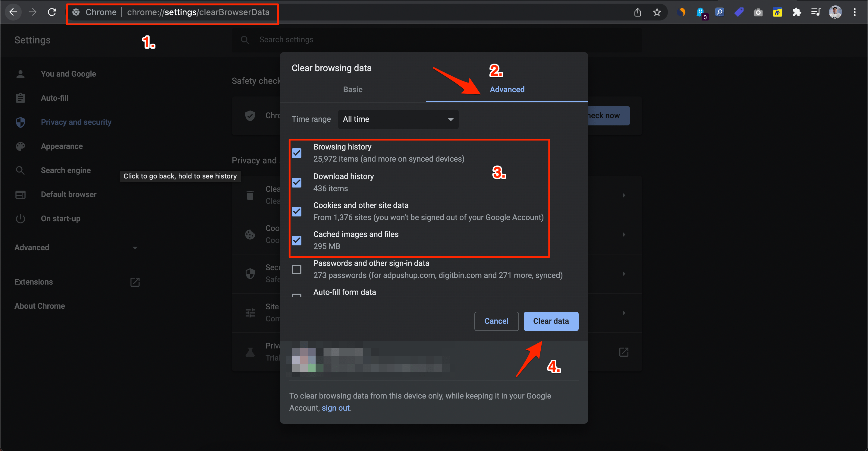Click the Auto-fill sidebar icon
The image size is (868, 451).
tap(20, 98)
